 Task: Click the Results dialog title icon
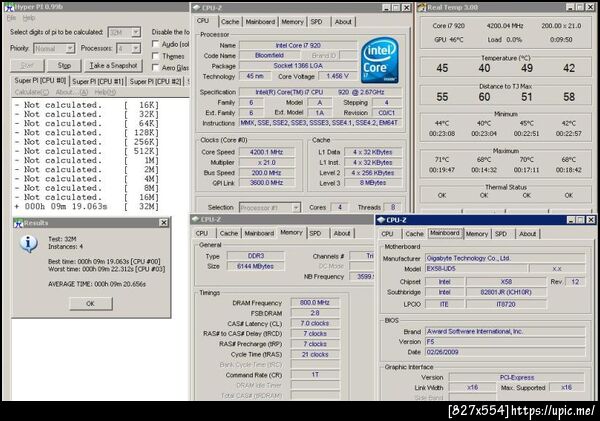click(18, 223)
